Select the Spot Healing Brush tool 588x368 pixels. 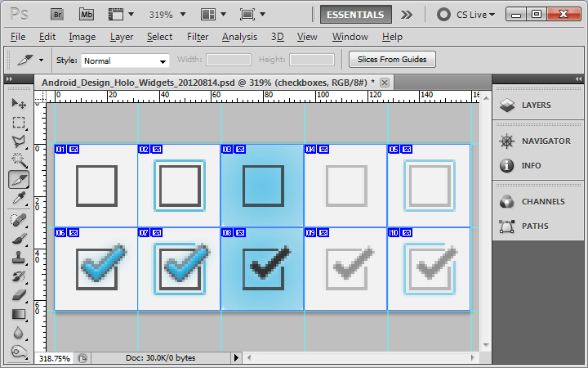click(18, 220)
